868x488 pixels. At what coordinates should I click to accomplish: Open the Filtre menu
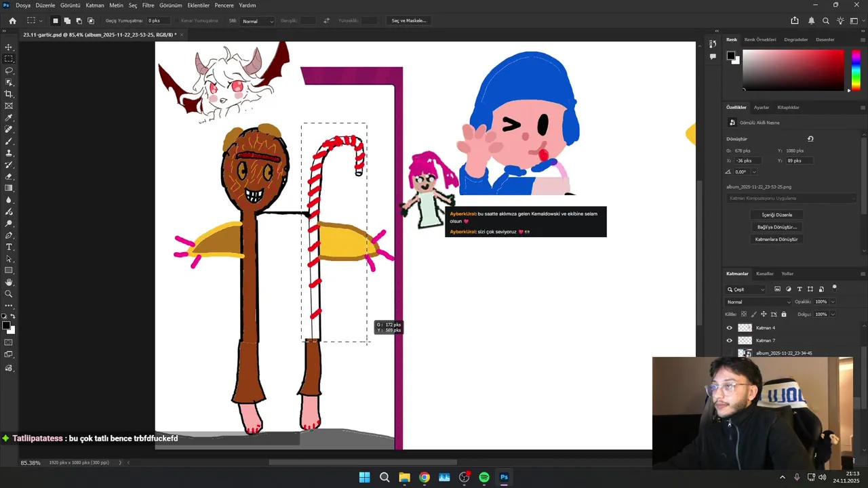click(x=148, y=5)
